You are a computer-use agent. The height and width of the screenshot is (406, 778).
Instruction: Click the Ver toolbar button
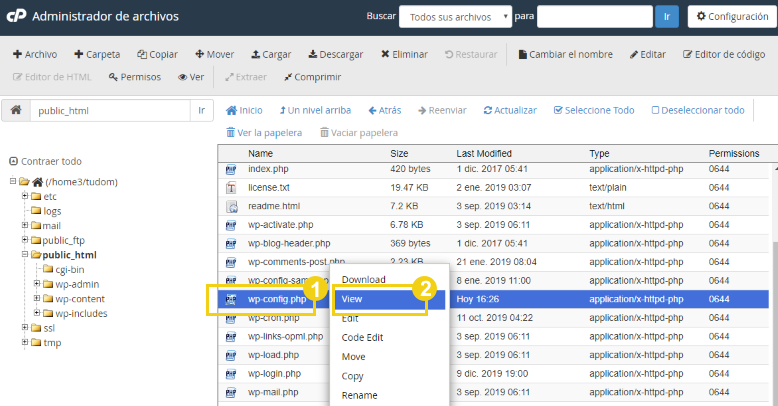coord(191,77)
